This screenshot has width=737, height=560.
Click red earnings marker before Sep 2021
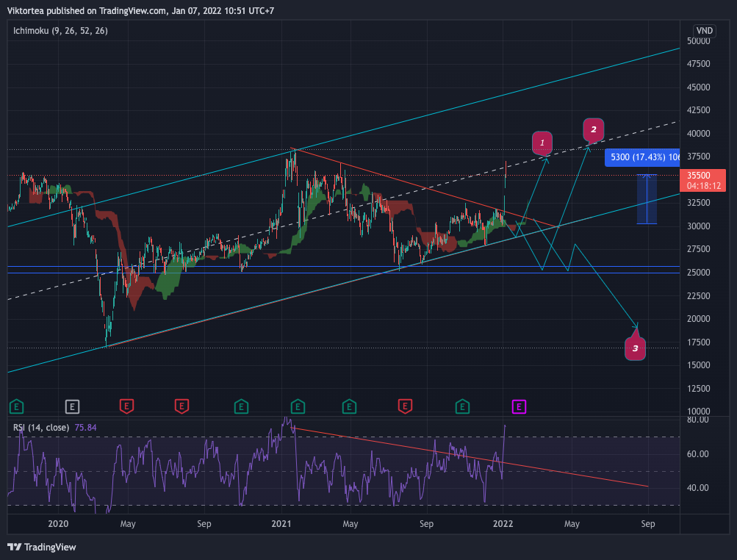pos(405,406)
